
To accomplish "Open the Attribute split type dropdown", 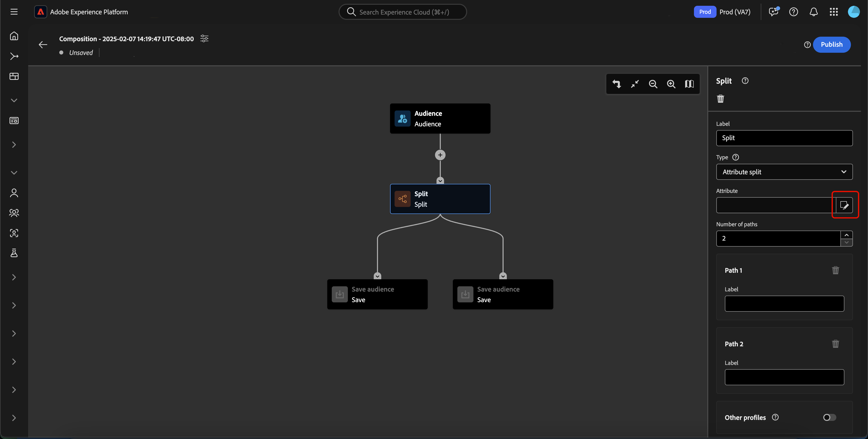I will pyautogui.click(x=784, y=172).
